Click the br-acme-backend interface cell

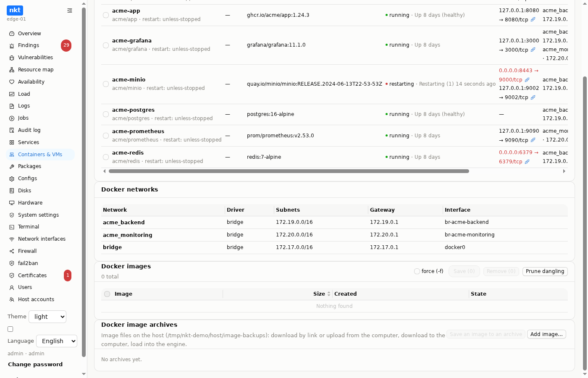click(467, 222)
